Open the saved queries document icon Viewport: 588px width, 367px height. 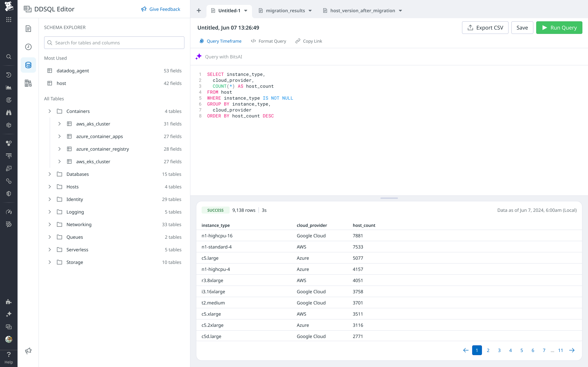pyautogui.click(x=28, y=29)
